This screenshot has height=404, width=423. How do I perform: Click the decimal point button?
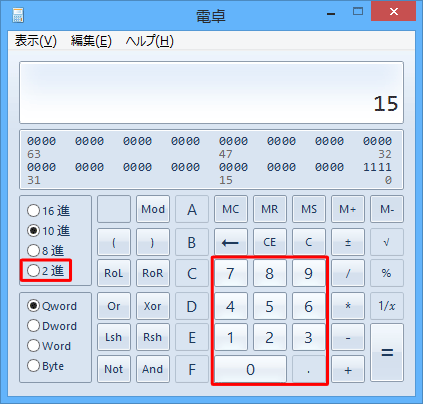[x=309, y=369]
